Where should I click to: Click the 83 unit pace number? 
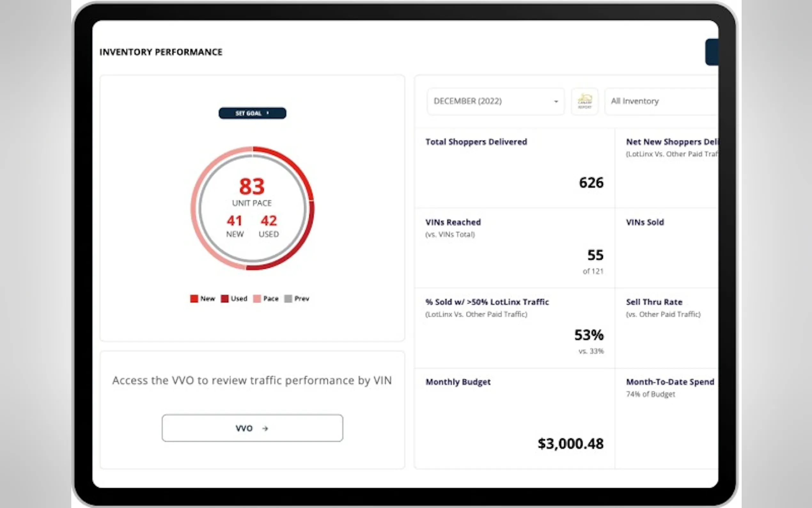pyautogui.click(x=252, y=187)
